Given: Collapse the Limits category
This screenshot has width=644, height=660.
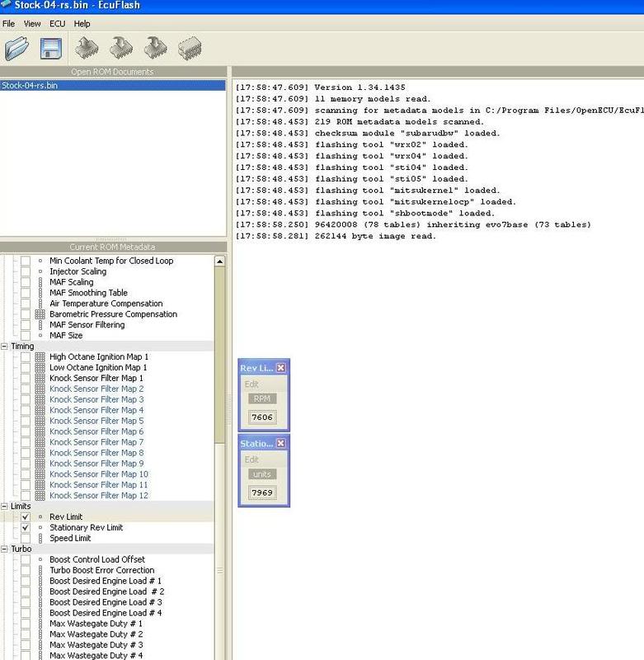Looking at the screenshot, I should click(4, 506).
